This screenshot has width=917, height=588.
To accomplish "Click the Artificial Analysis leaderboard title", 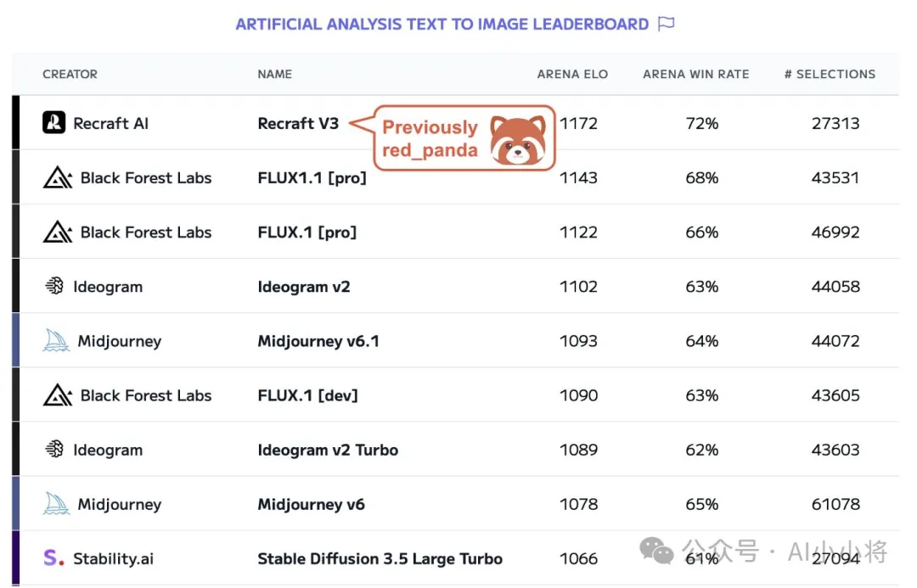I will 442,24.
